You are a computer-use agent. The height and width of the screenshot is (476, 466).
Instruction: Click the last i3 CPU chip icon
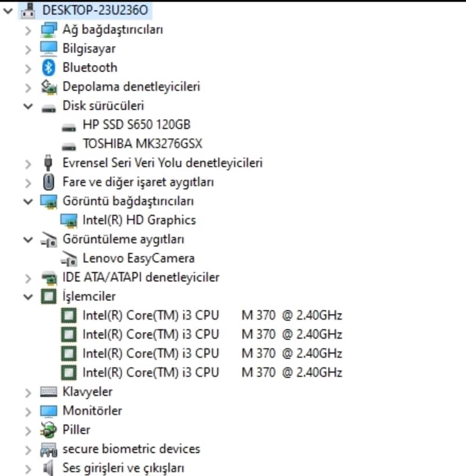[x=69, y=373]
